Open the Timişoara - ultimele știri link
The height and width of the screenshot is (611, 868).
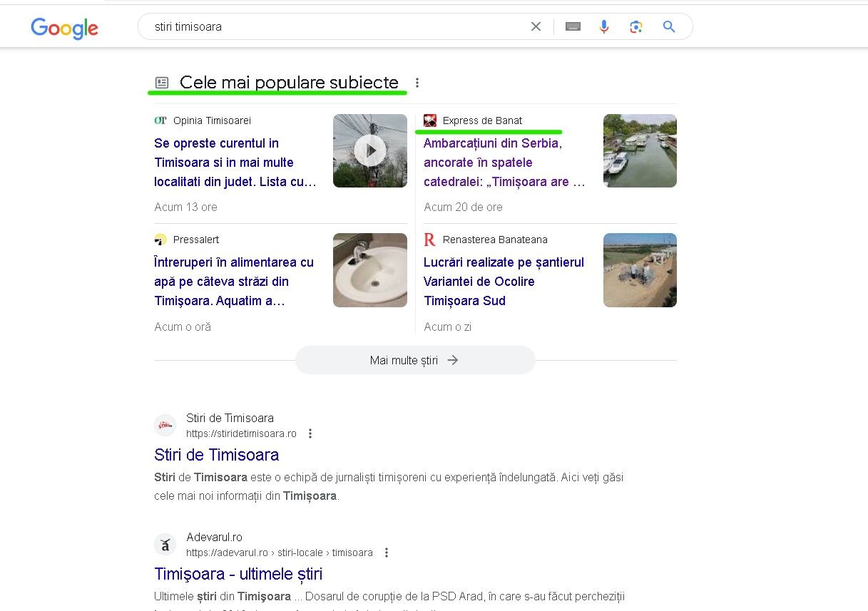(x=238, y=574)
